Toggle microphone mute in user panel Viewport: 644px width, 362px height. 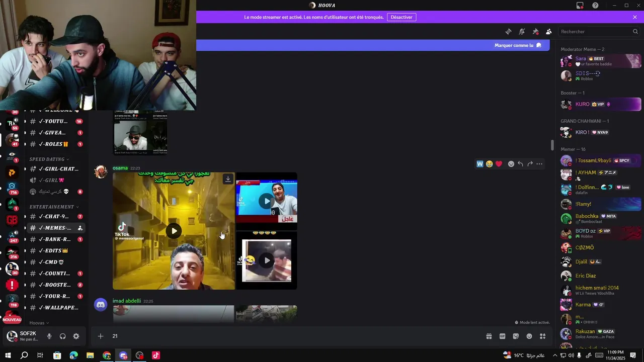coord(49,336)
